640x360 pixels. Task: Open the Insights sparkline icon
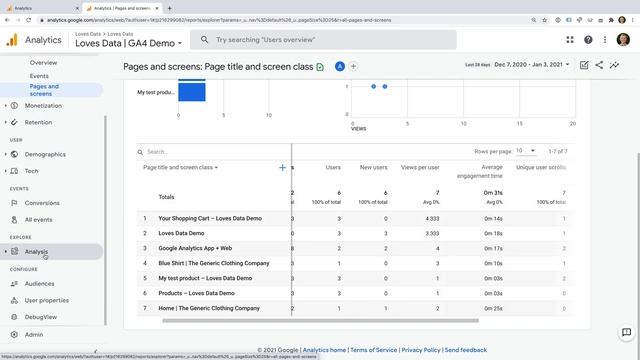point(614,65)
